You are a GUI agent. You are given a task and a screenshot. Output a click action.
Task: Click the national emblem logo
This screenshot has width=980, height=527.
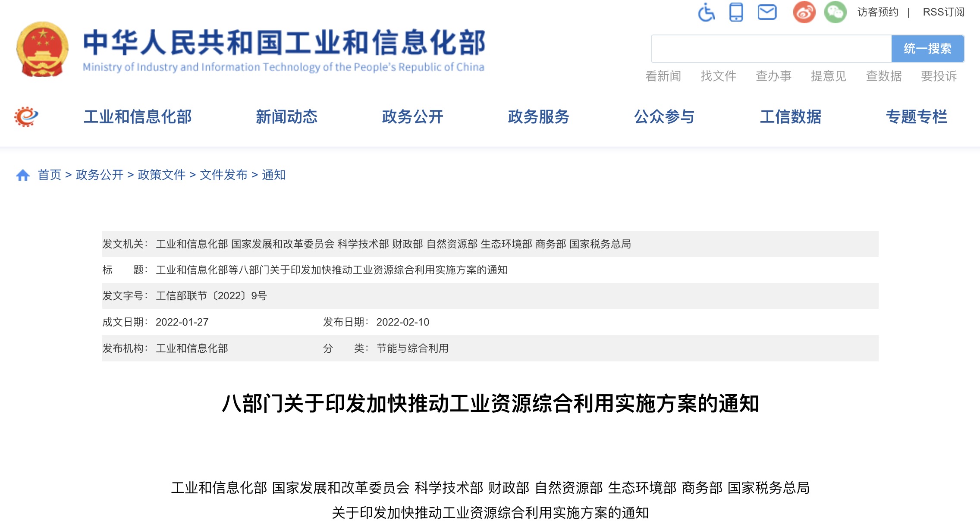point(42,49)
